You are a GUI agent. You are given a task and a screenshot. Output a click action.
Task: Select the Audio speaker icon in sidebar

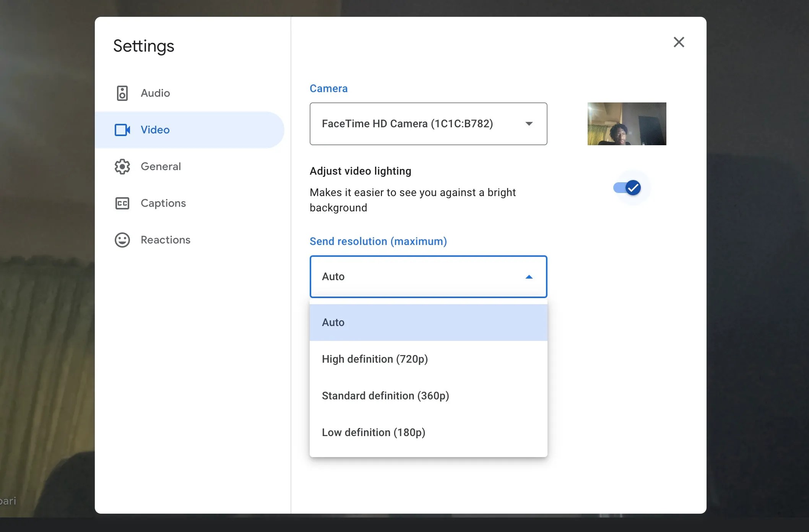click(122, 93)
